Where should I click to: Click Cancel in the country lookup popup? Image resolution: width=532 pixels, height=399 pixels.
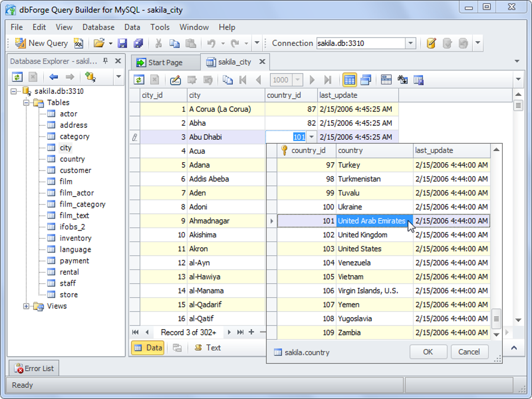469,352
